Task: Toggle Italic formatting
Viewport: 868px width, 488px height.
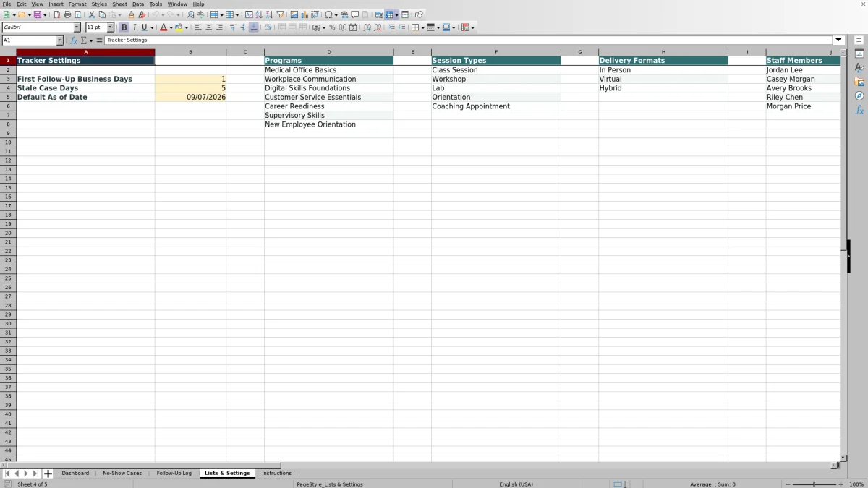Action: (x=134, y=27)
